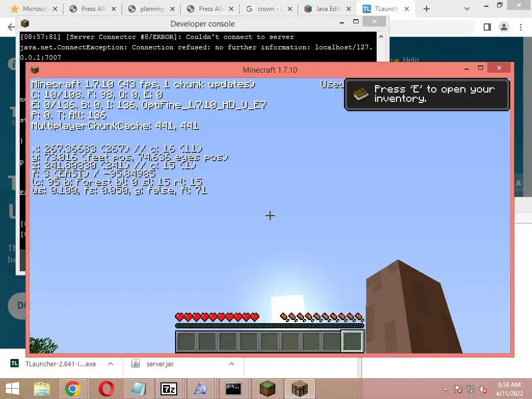This screenshot has width=532, height=399.
Task: Open the Action Center flag icon
Action: [458, 389]
